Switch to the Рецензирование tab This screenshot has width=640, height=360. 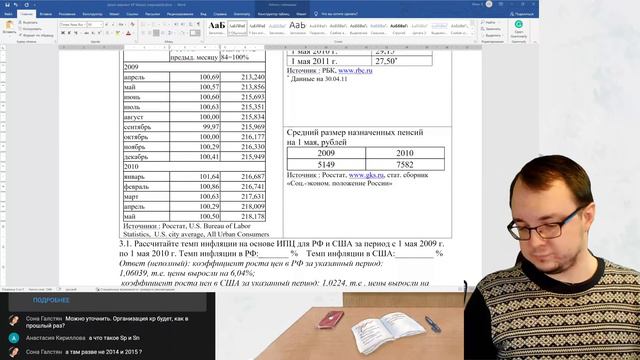coord(180,14)
